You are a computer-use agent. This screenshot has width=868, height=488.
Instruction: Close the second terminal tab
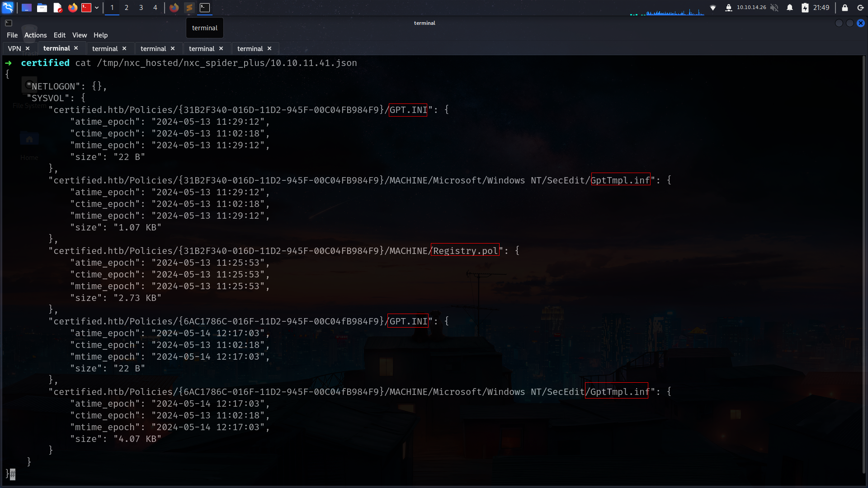[124, 48]
